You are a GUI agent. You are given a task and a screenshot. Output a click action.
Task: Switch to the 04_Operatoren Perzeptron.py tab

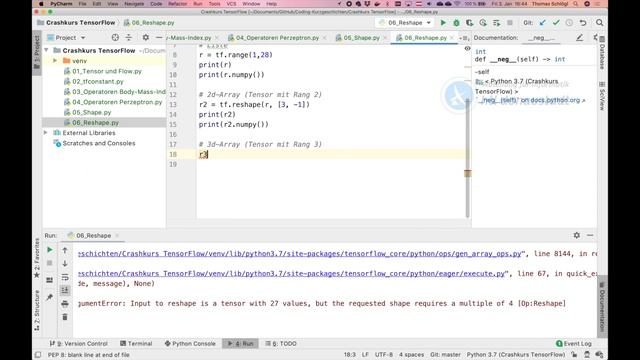[x=277, y=38]
